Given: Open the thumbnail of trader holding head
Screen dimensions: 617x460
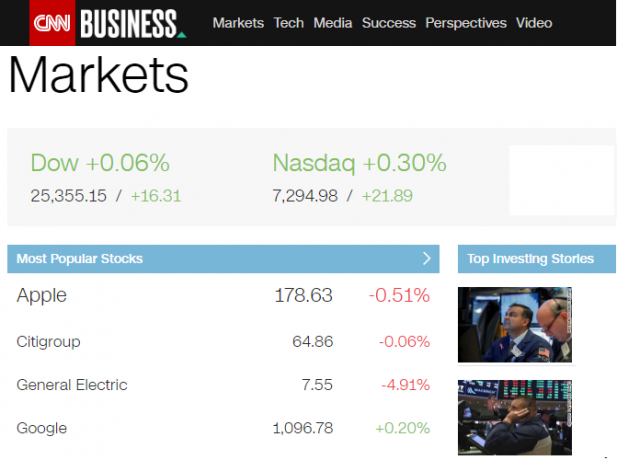Looking at the screenshot, I should coord(515,418).
